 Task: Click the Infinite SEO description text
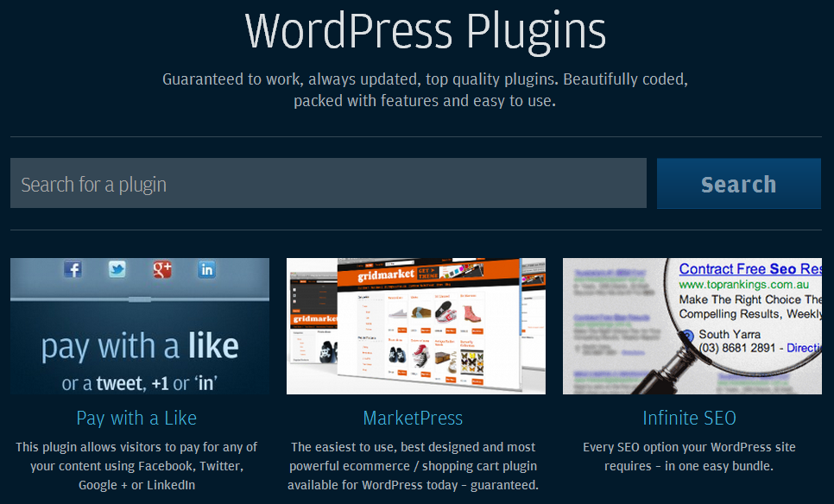point(689,457)
